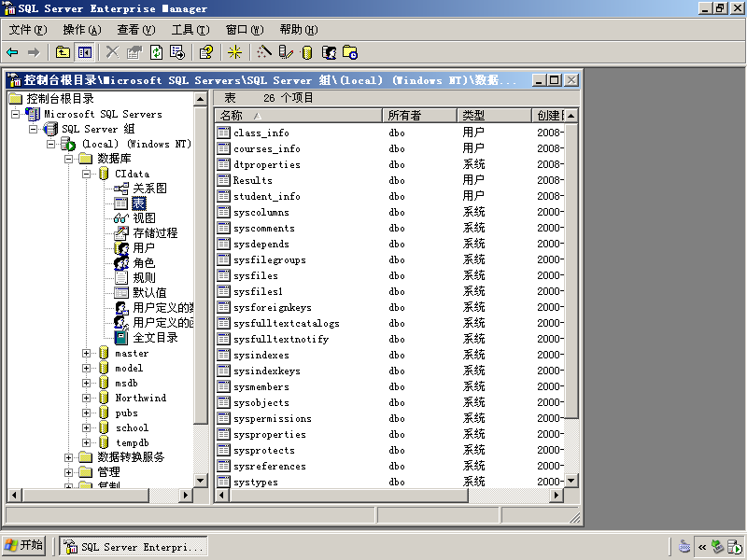The width and height of the screenshot is (747, 560).
Task: Run a wizard via the wand icon
Action: pos(264,52)
